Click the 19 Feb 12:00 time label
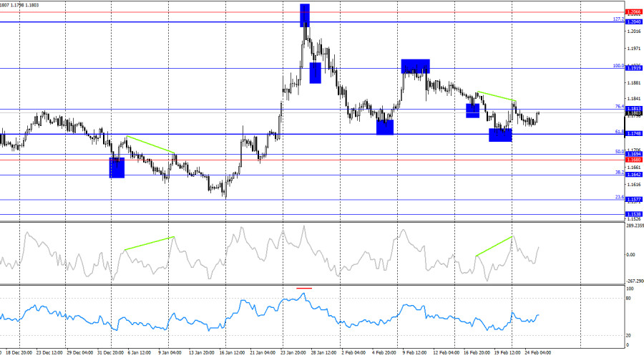This screenshot has height=358, width=644. coord(507,353)
